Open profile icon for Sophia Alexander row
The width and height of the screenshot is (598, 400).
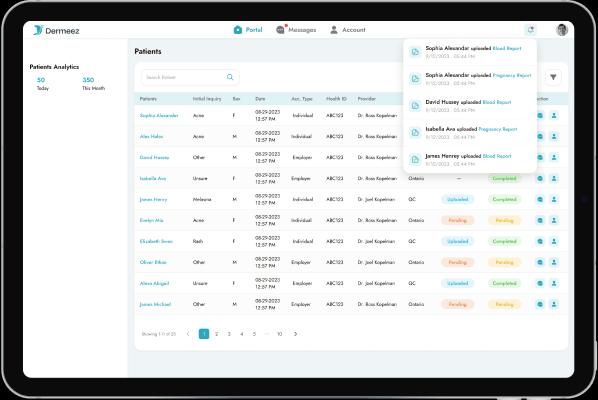(x=554, y=115)
